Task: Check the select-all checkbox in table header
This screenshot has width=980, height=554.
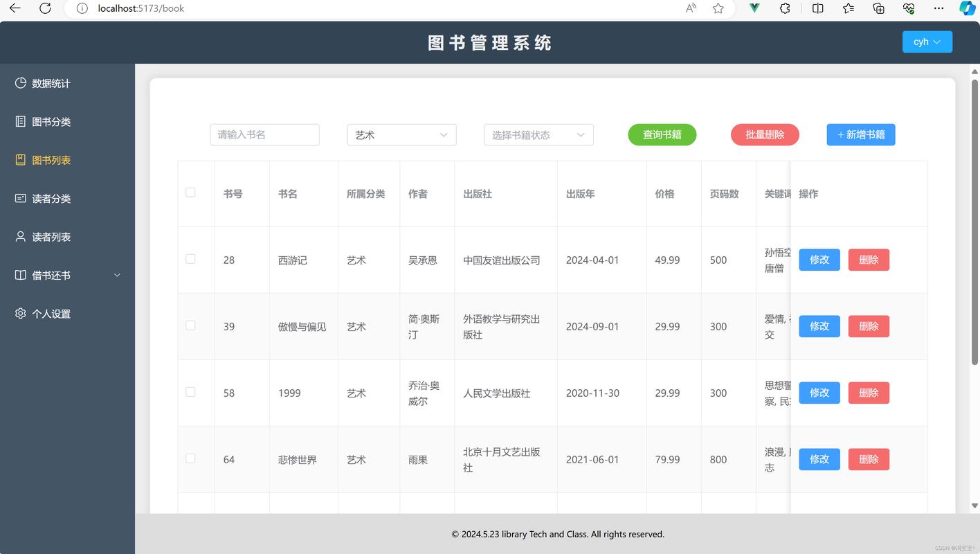Action: tap(190, 193)
